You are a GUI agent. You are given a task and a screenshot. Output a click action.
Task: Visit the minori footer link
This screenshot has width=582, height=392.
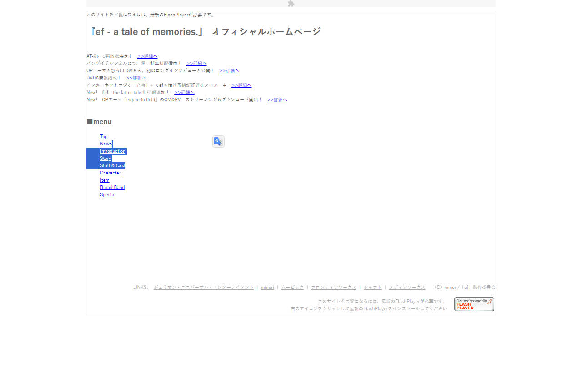point(267,288)
